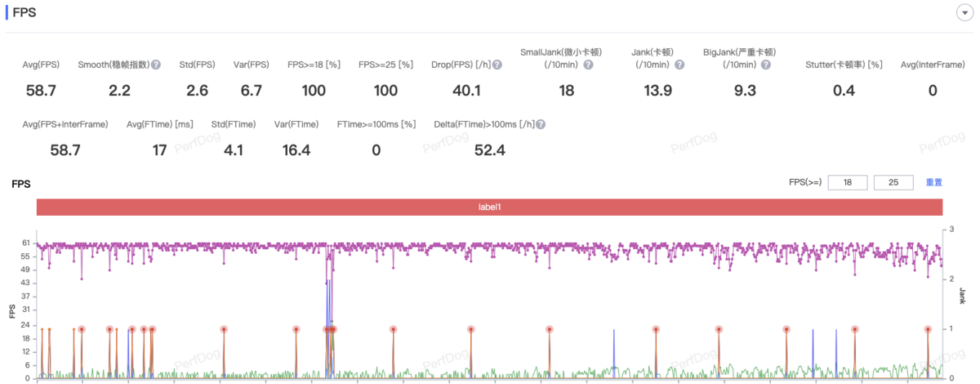Click the 重置 reset link
980x384 pixels.
pyautogui.click(x=933, y=183)
